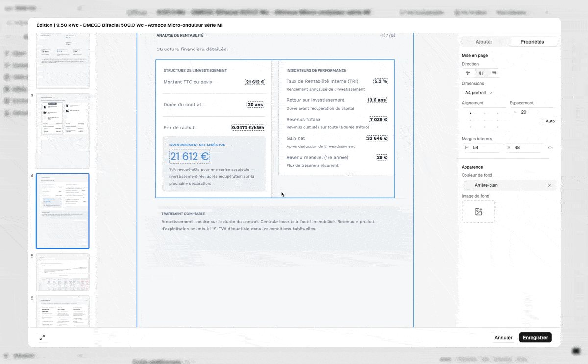The width and height of the screenshot is (588, 364).
Task: Select the horizontal flow direction icon
Action: coord(493,73)
